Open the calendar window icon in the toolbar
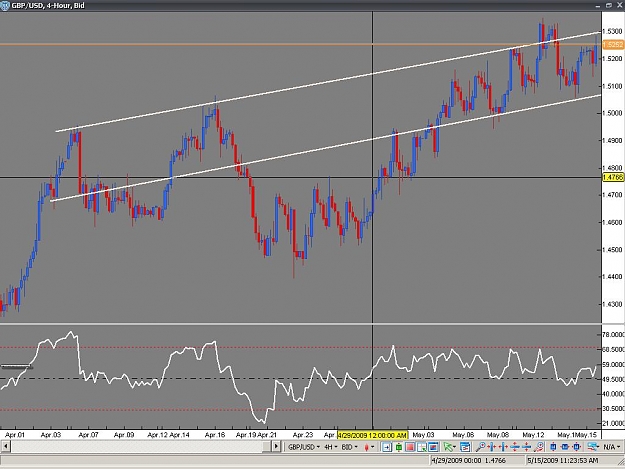Image resolution: width=625 pixels, height=469 pixels. 465,447
